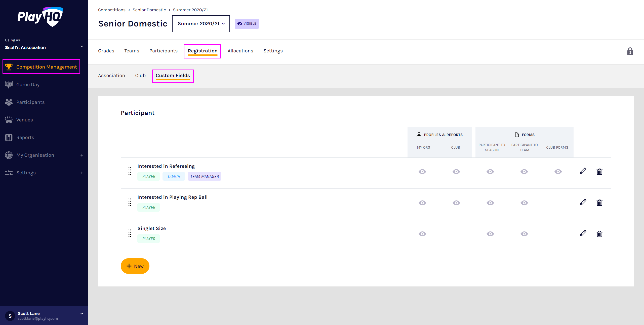This screenshot has height=325, width=644.
Task: Toggle Club visibility for Interested in Playing Rep Ball
Action: click(x=456, y=203)
